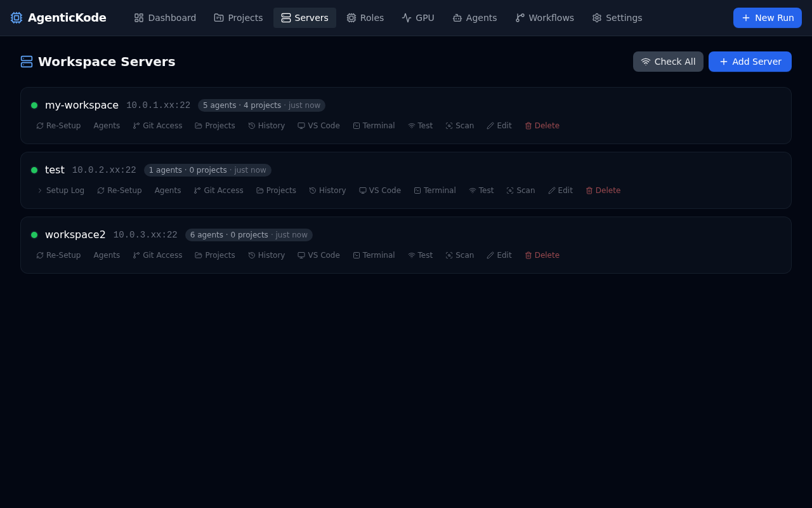Switch to the Dashboard page
812x508 pixels.
point(165,18)
